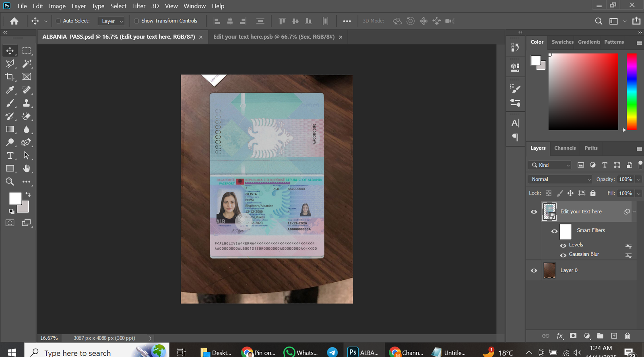
Task: Open the Move tool preset picker arrow
Action: (x=45, y=21)
